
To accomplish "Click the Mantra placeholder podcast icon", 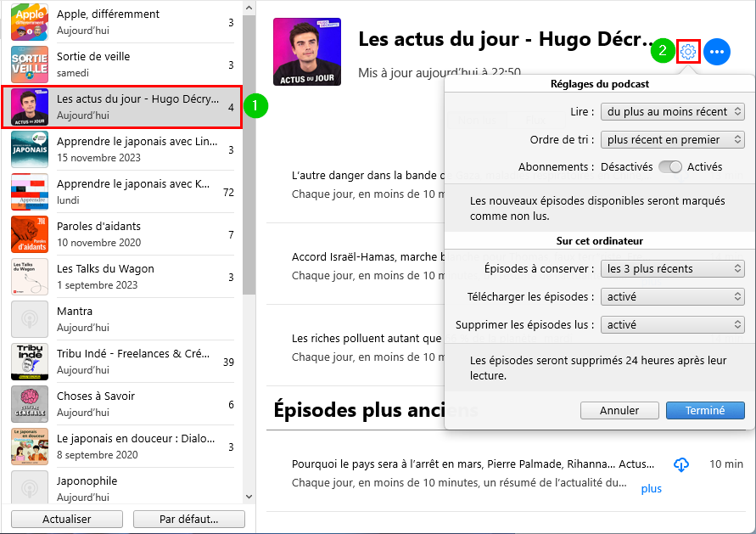I will (30, 319).
